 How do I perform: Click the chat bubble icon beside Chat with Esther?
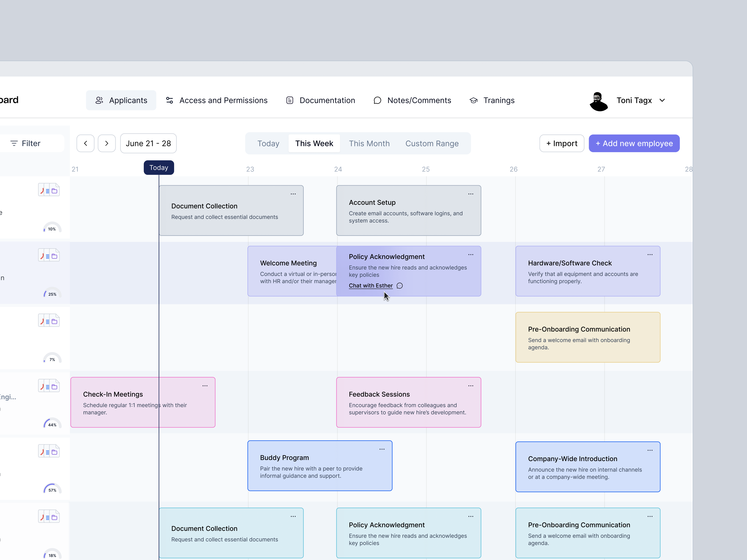pyautogui.click(x=399, y=286)
